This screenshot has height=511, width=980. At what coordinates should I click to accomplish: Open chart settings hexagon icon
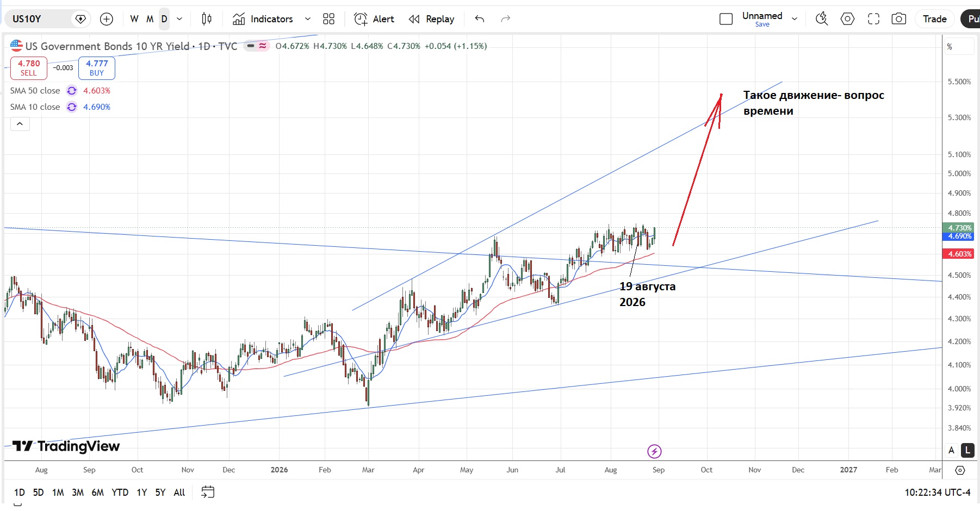coord(847,19)
